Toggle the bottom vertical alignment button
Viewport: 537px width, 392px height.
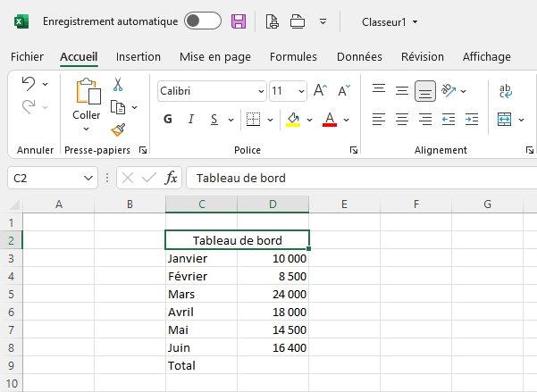425,91
